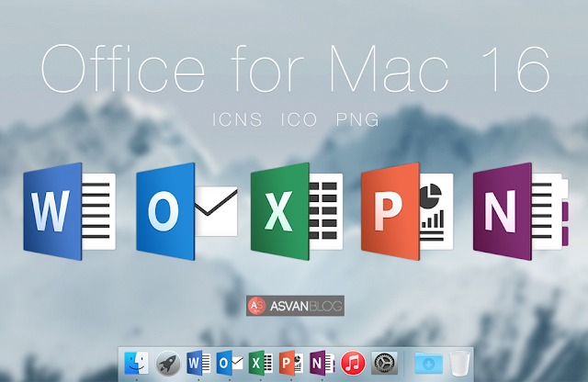Launch OneNote from the dock

point(322,363)
